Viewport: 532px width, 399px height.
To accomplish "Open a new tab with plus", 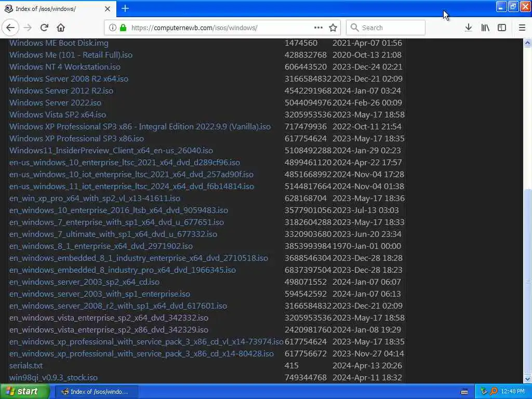I will pos(125,8).
